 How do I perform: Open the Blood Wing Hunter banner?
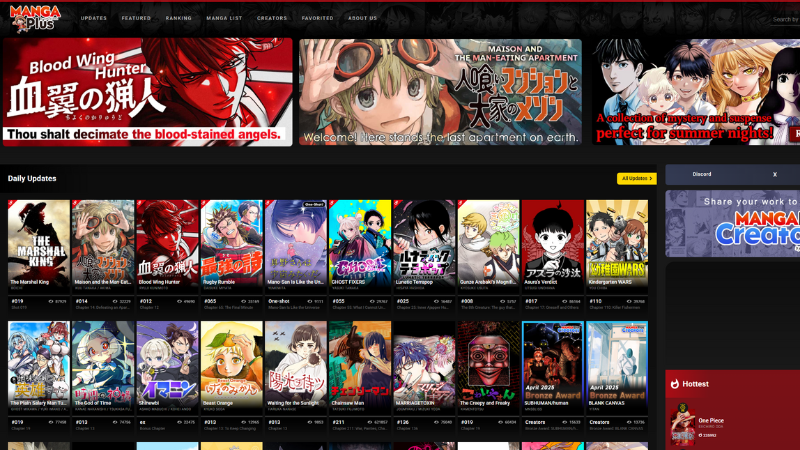tap(148, 92)
